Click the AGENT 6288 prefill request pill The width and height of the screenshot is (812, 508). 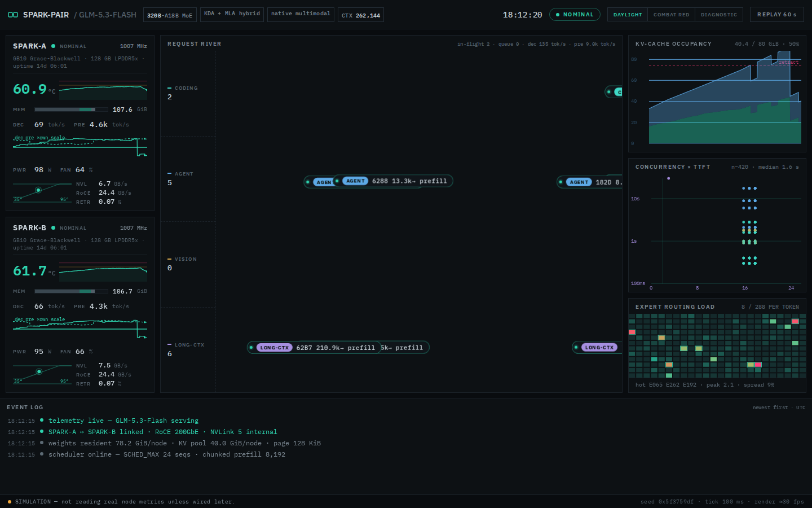tap(393, 181)
